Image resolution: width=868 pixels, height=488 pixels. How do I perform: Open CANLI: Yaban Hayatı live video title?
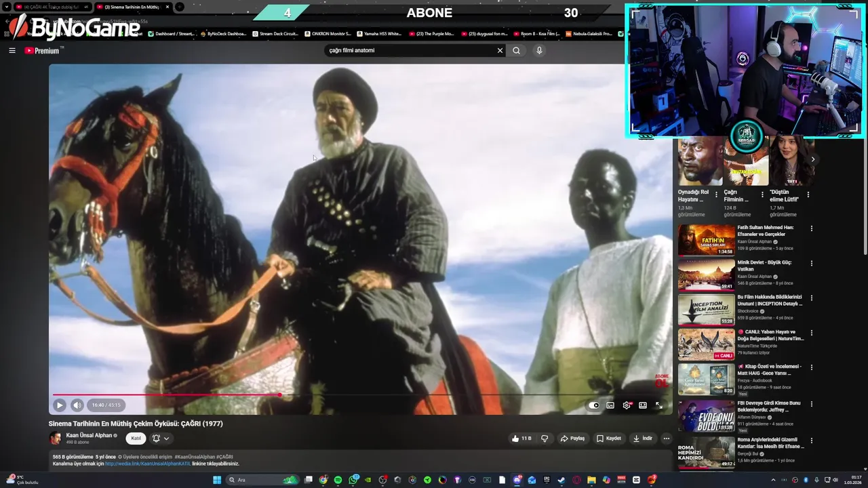770,335
